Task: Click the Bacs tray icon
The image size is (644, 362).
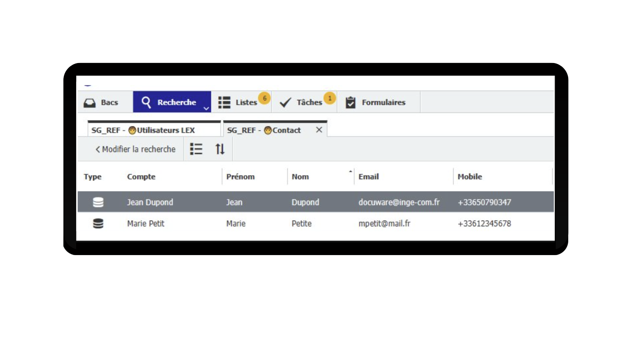Action: (x=90, y=103)
